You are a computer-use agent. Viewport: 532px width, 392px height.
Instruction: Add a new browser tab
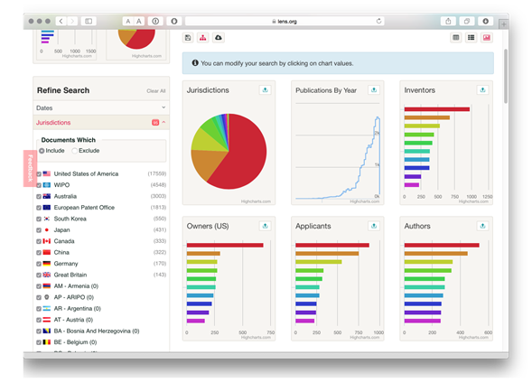tap(503, 24)
